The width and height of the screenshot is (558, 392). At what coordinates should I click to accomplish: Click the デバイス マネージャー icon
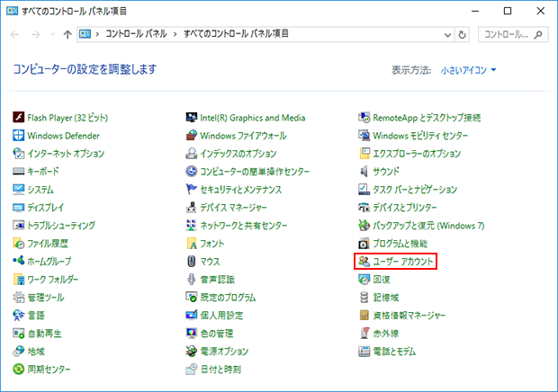tap(191, 207)
